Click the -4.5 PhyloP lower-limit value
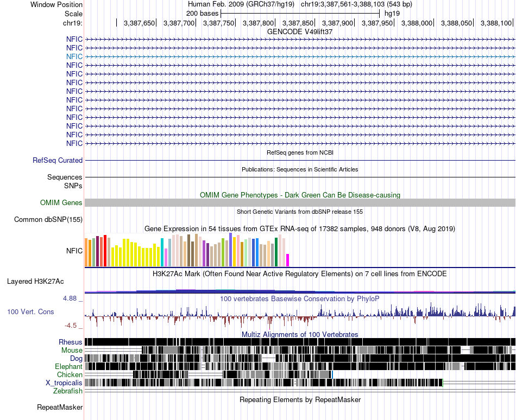The height and width of the screenshot is (420, 516). point(71,326)
